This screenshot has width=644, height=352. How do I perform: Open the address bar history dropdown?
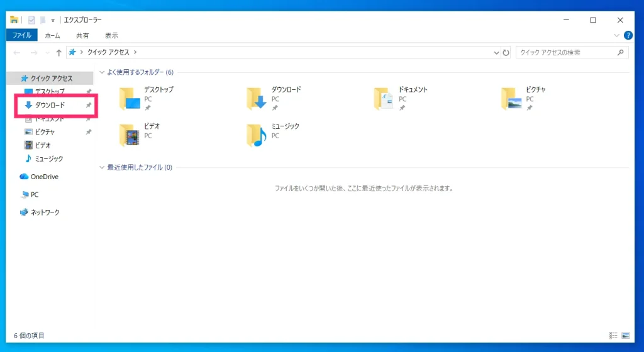496,53
